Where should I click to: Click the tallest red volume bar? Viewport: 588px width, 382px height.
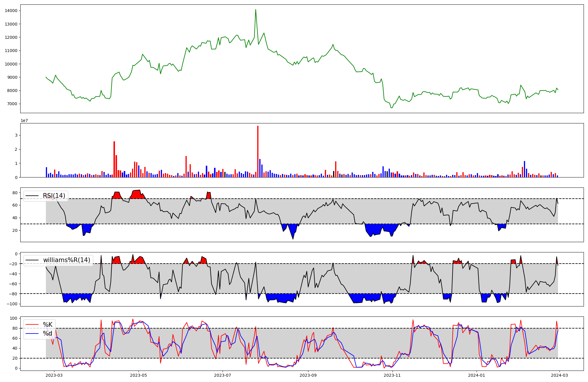click(x=258, y=151)
